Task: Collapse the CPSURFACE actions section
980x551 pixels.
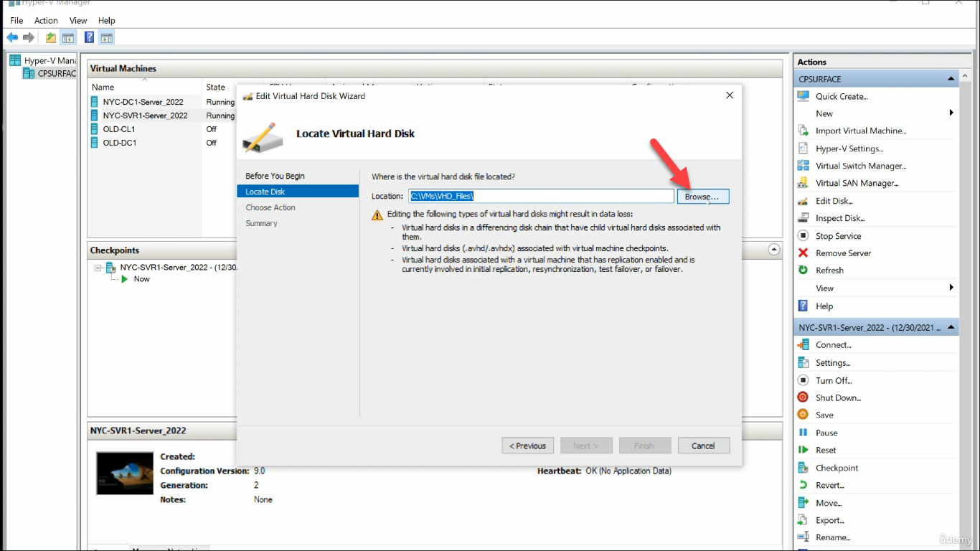Action: (951, 79)
